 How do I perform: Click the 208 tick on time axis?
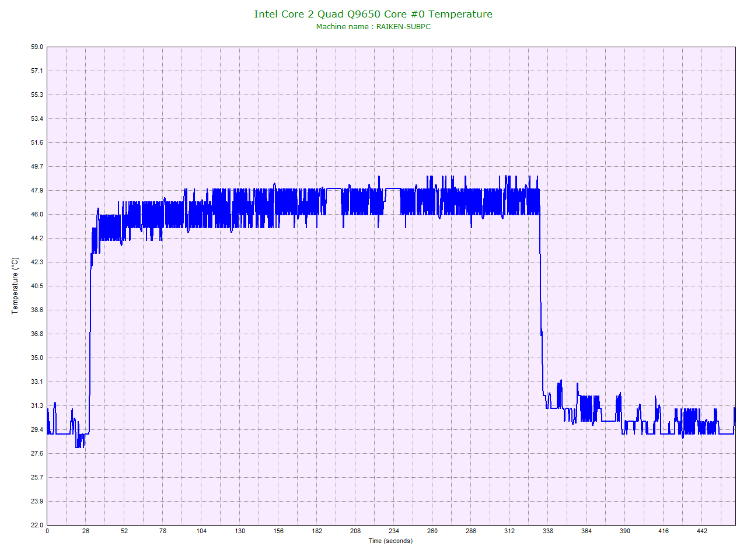click(355, 531)
